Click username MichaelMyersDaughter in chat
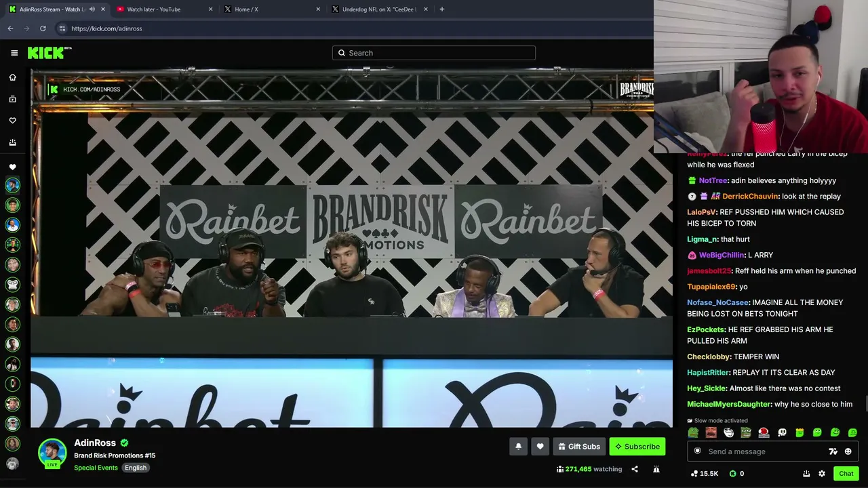Image resolution: width=868 pixels, height=488 pixels. 729,405
